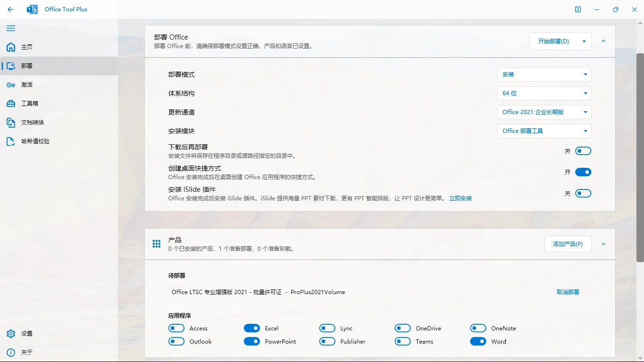
Task: Click the document convert icon beside 文档转换
Action: click(x=11, y=123)
